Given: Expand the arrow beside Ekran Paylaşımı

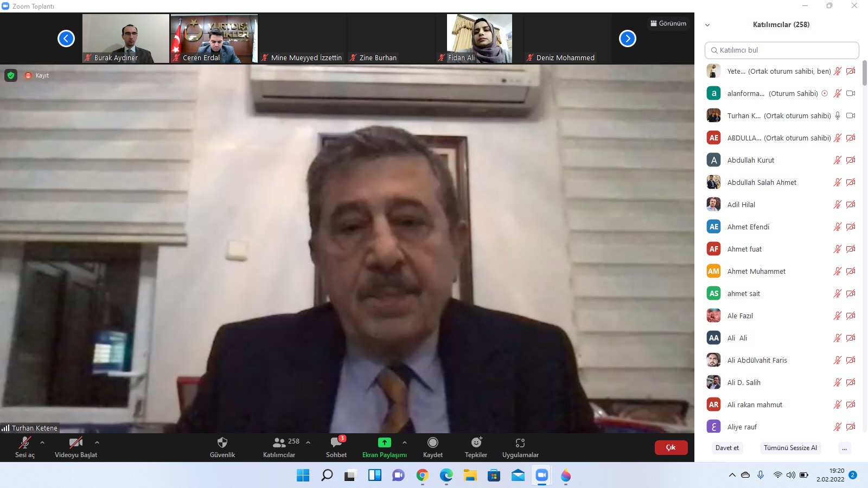Looking at the screenshot, I should click(x=405, y=442).
